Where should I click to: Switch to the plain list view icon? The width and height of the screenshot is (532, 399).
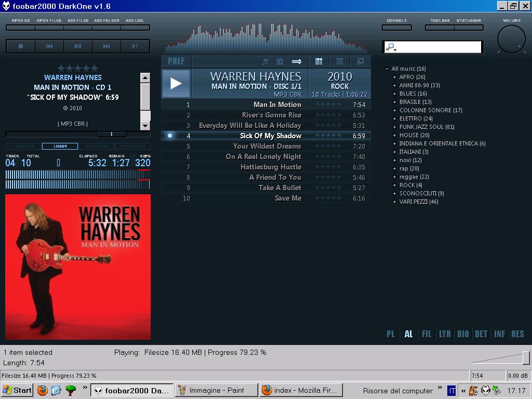(339, 61)
